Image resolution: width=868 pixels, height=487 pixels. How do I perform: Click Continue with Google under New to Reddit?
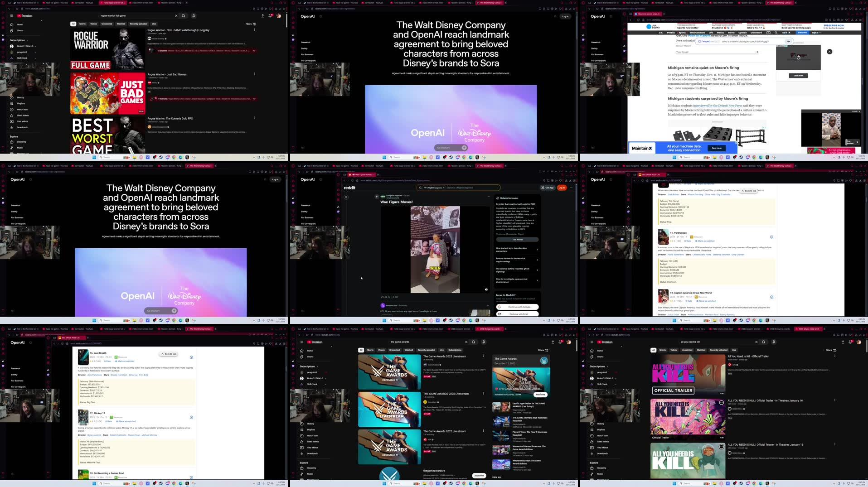point(518,307)
